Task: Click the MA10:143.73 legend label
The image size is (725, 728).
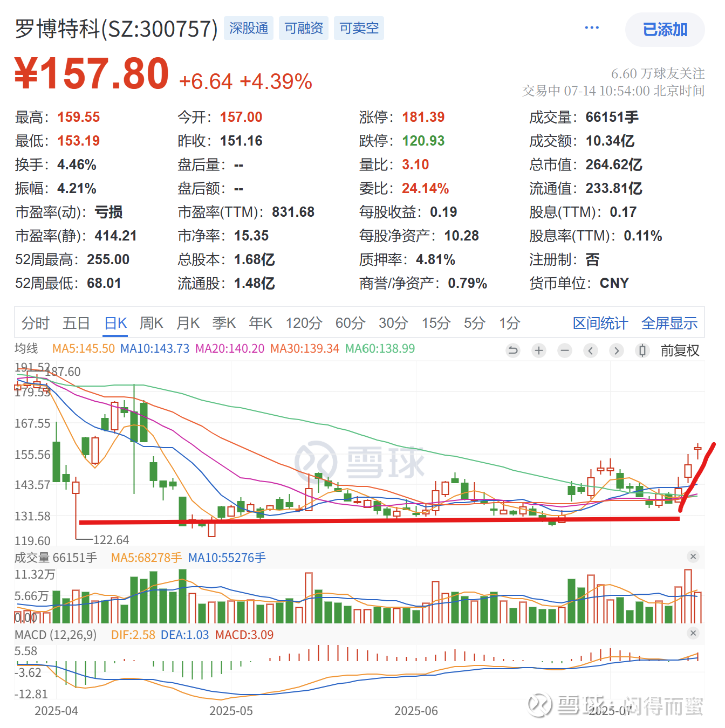Action: point(155,348)
